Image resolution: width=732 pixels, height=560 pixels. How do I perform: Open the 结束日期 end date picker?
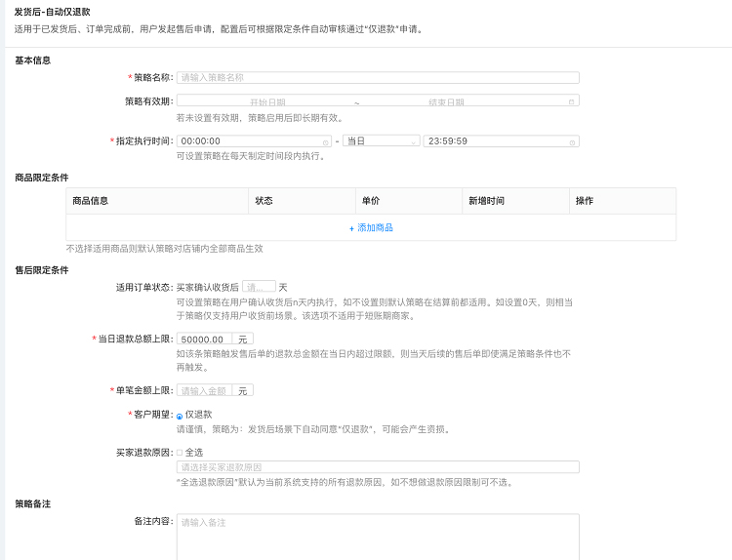pos(446,101)
